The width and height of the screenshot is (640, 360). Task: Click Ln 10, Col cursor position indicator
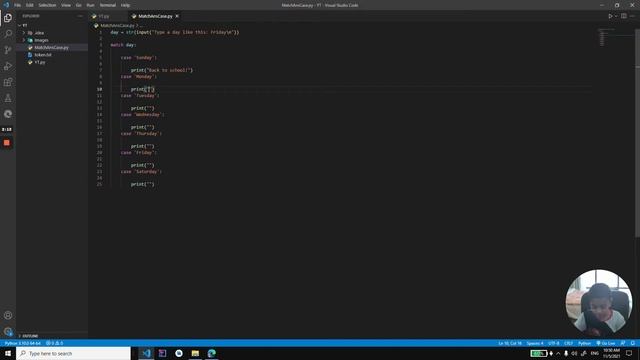510,343
